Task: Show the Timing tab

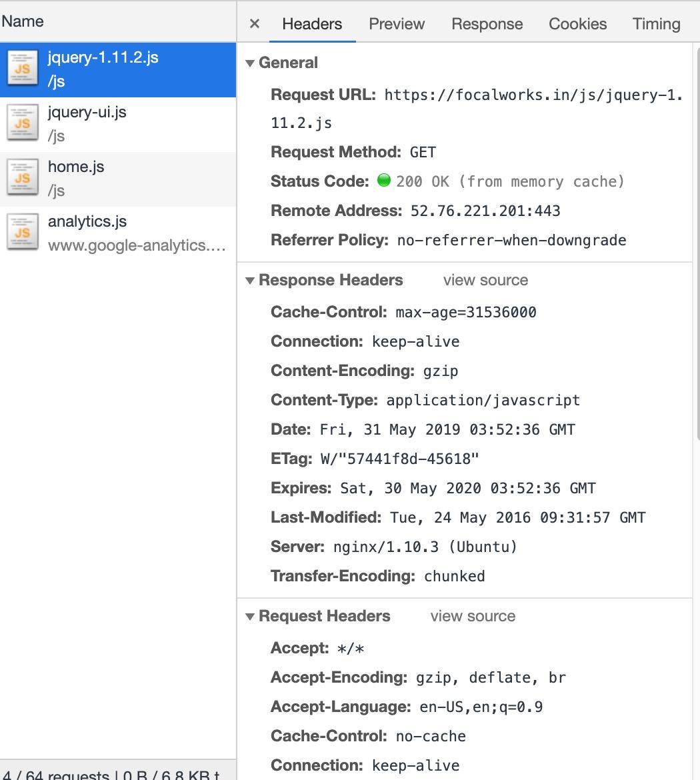Action: click(x=656, y=24)
